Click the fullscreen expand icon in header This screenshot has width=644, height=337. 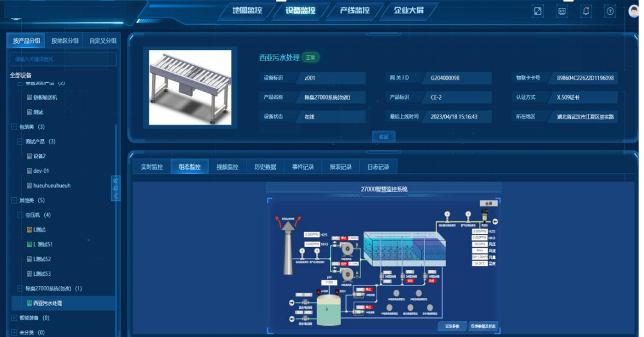[x=538, y=11]
